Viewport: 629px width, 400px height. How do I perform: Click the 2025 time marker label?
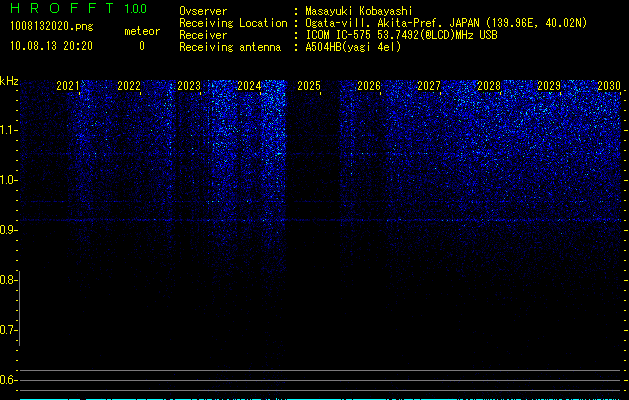pyautogui.click(x=309, y=86)
